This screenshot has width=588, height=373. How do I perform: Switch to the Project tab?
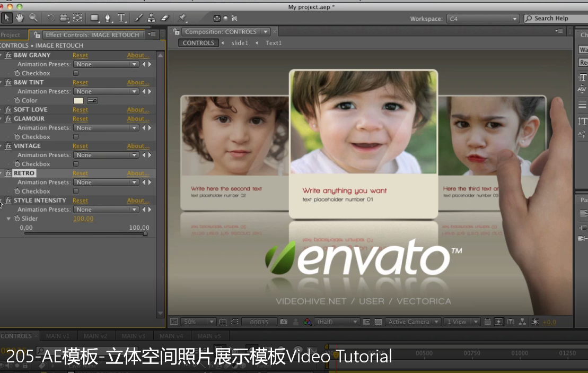tap(11, 35)
